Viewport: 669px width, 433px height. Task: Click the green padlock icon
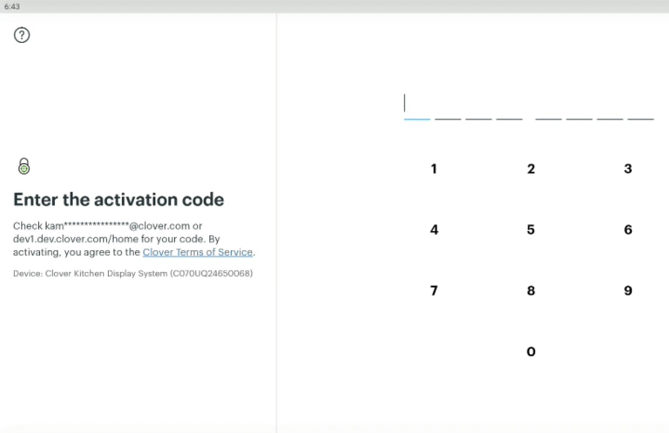point(24,166)
